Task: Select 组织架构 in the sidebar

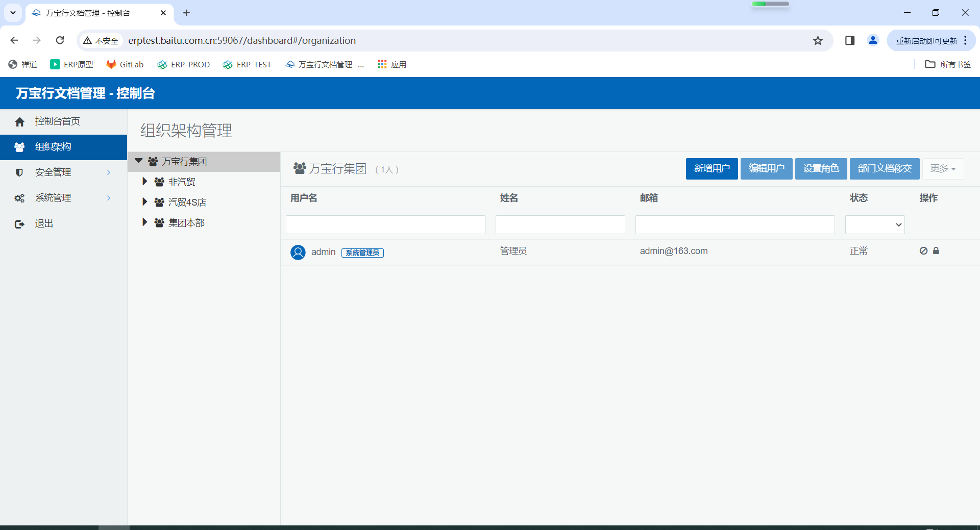Action: coord(63,147)
